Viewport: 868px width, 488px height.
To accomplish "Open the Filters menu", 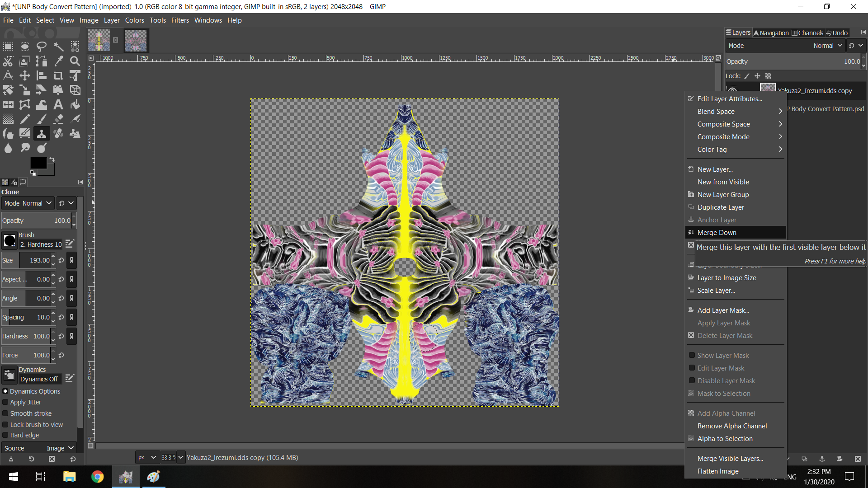I will tap(180, 20).
